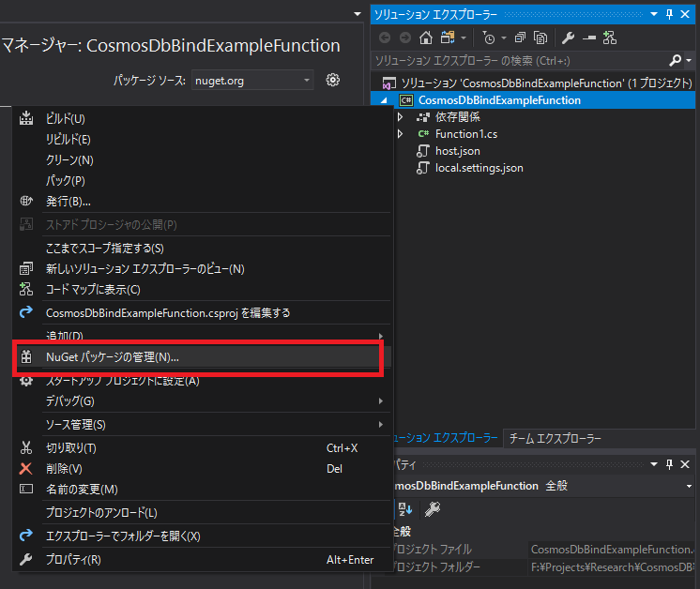This screenshot has width=700, height=589.
Task: Click the wrench Properties icon in Solution Explorer toolbar
Action: click(x=568, y=38)
